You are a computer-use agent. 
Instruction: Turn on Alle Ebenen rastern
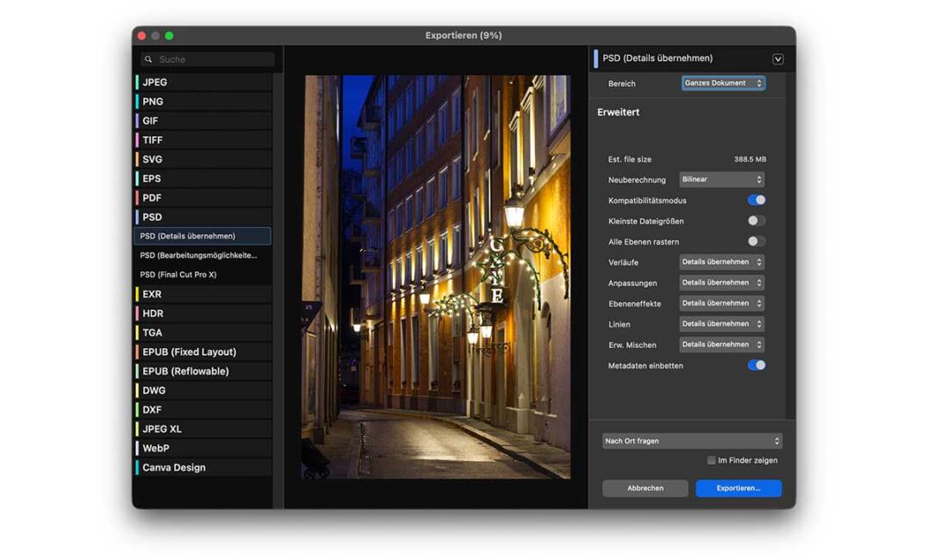[756, 241]
